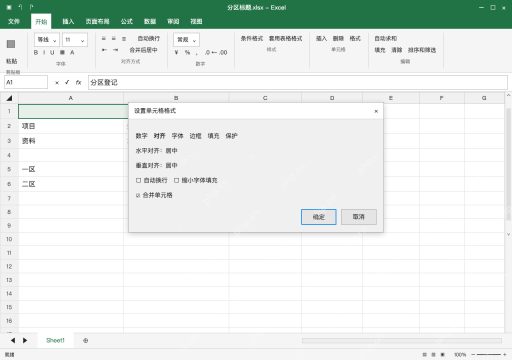512x360 pixels.
Task: Click 条件格式 in the ribbon
Action: point(252,39)
